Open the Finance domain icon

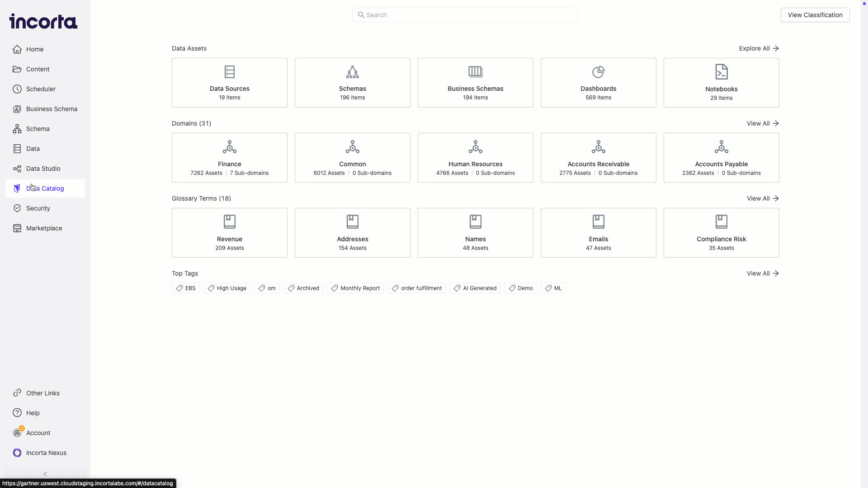[230, 147]
